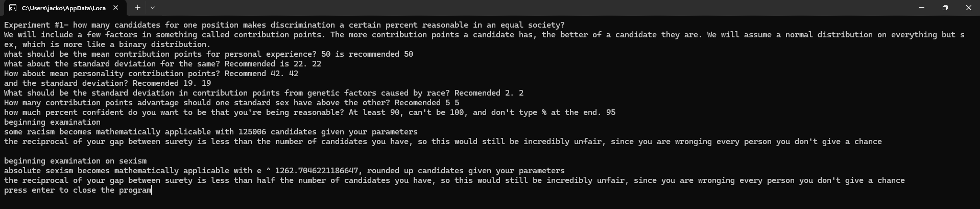Open a new tab with the plus button
Screen dimensions: 980x209
tap(137, 8)
